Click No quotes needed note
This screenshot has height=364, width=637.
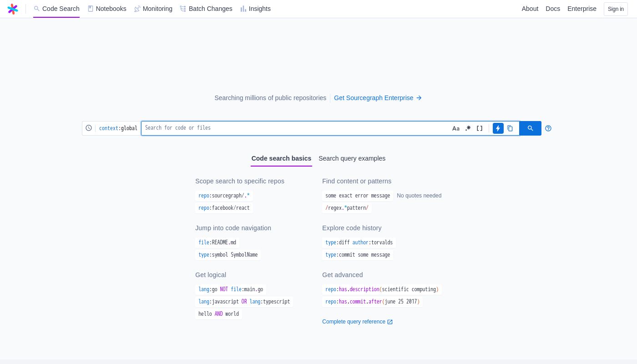[x=419, y=196]
